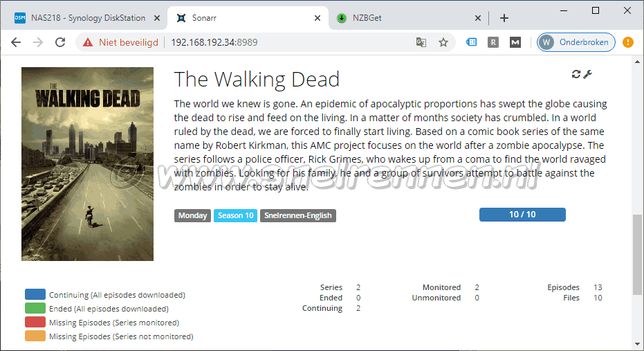Click scrollbar down arrow
644x351 pixels.
pyautogui.click(x=637, y=345)
